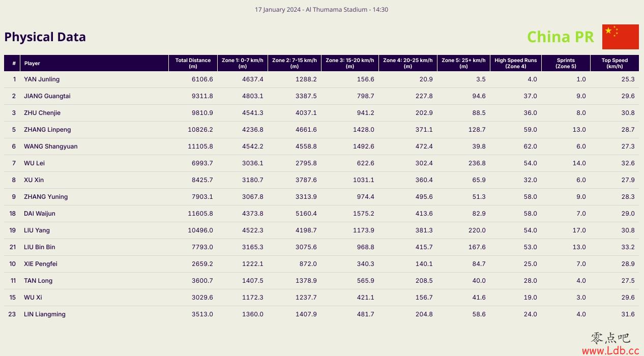Viewport: 644px width, 356px height.
Task: Click the Ldb.cc watermark logo
Action: pos(610,344)
